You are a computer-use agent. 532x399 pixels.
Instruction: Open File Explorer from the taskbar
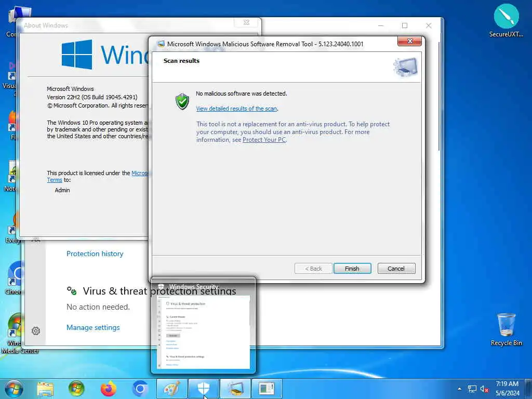(45, 389)
